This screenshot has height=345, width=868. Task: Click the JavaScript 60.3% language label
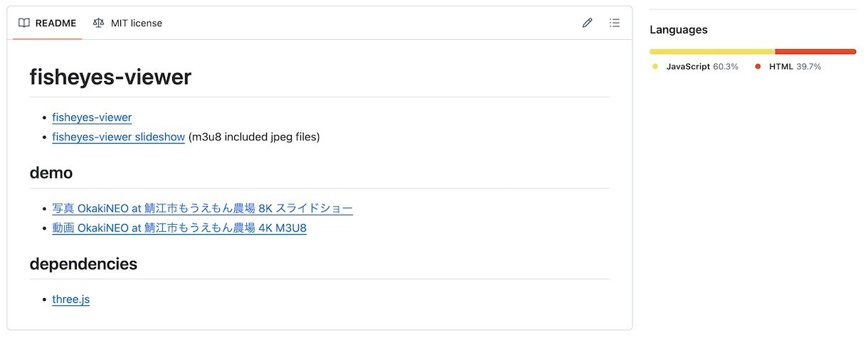click(702, 66)
